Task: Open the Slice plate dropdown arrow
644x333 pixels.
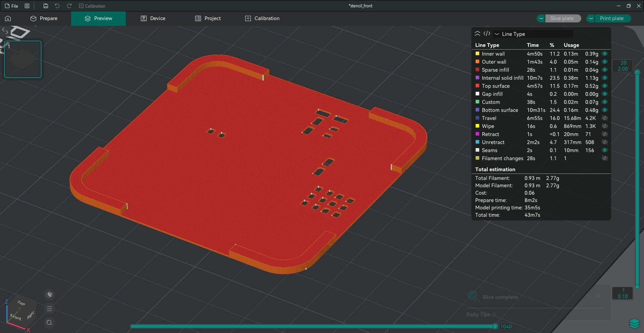Action: (541, 18)
